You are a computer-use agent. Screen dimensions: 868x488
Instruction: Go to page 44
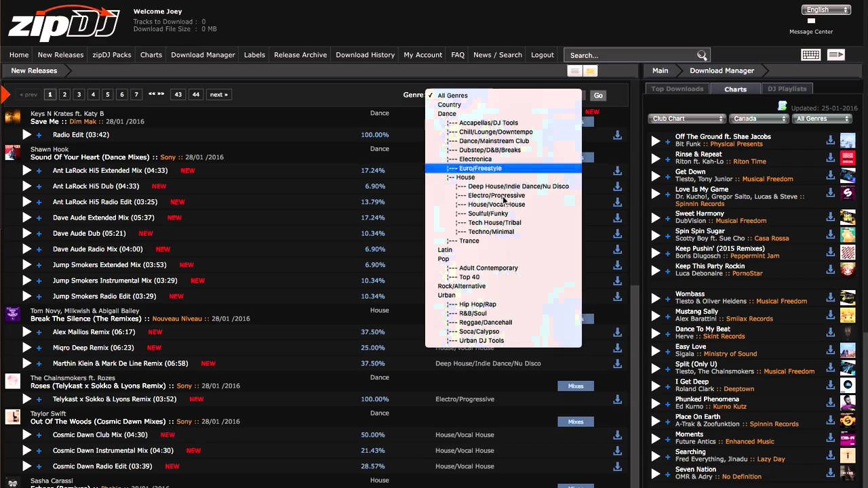(x=196, y=94)
